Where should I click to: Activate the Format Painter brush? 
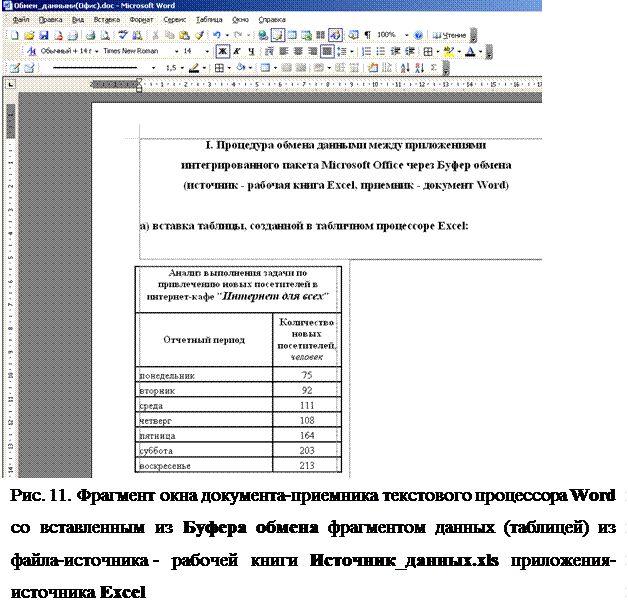(x=199, y=35)
